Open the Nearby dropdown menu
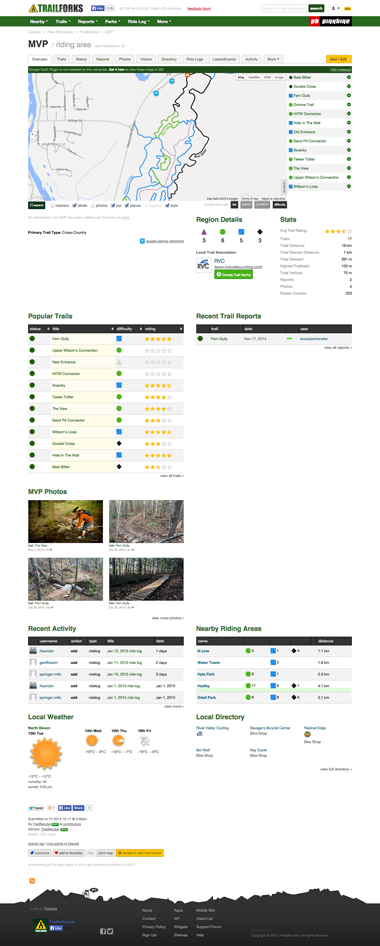Image resolution: width=380 pixels, height=946 pixels. click(39, 21)
